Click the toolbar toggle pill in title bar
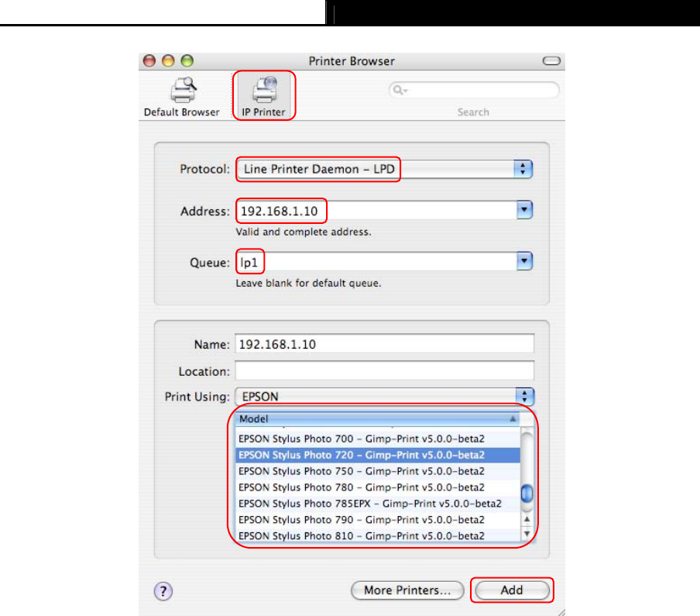Viewport: 700px width, 616px height. tap(551, 60)
